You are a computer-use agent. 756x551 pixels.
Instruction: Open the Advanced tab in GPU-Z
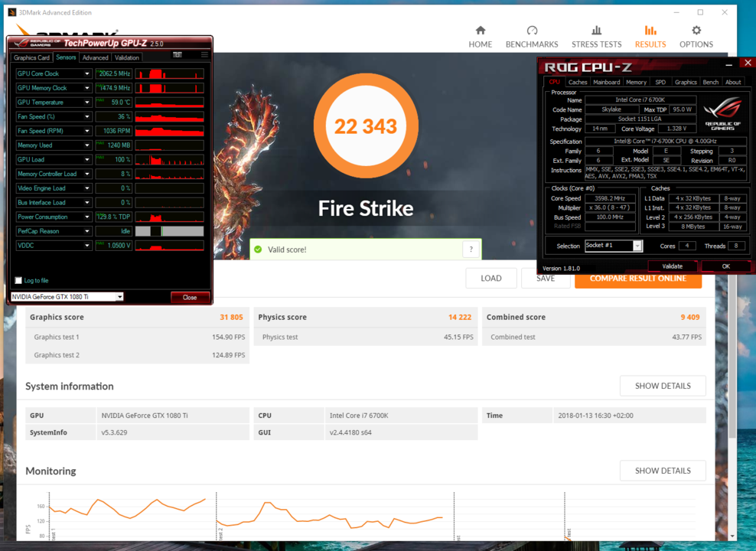[x=95, y=57]
